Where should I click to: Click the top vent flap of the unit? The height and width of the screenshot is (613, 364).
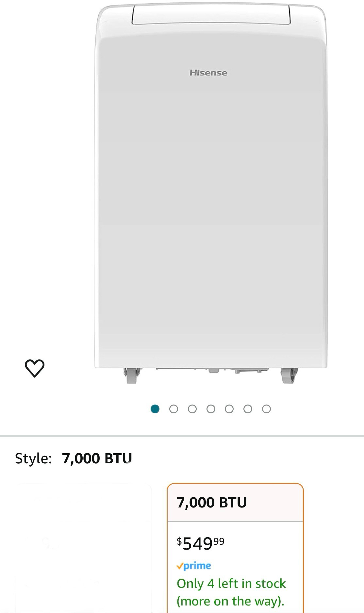[211, 14]
